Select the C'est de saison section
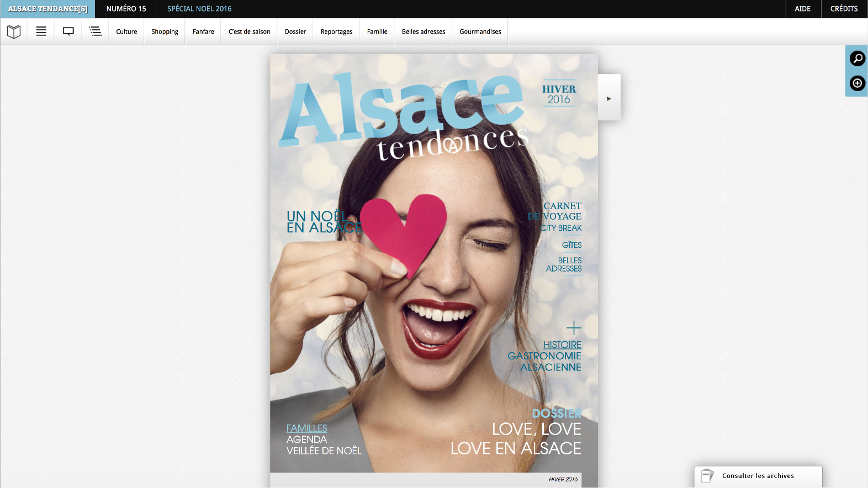Viewport: 868px width, 488px height. coord(250,32)
